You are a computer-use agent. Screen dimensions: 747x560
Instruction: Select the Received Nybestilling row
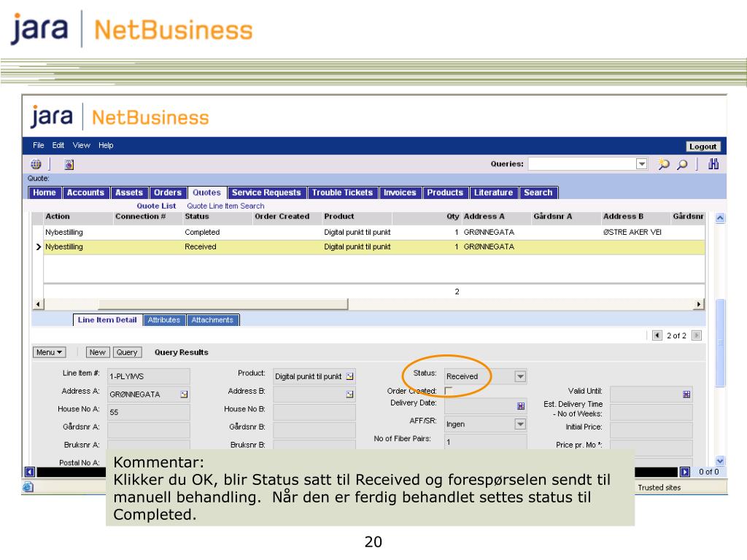click(374, 246)
